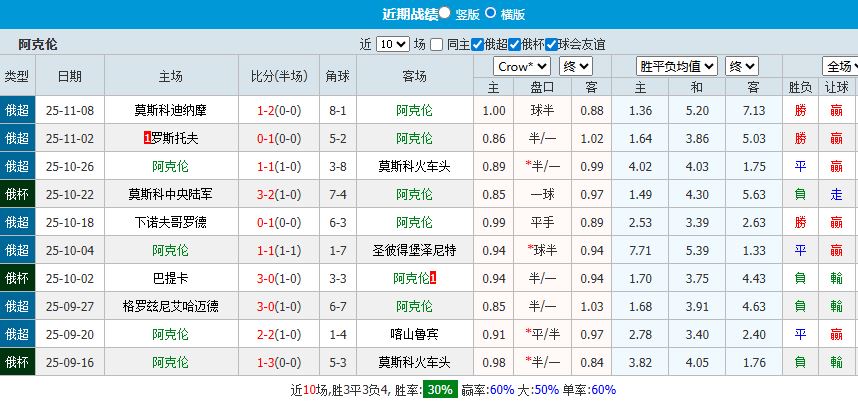This screenshot has height=403, width=858.
Task: Click the red card badge beside 罗斯托夫
Action: (148, 138)
